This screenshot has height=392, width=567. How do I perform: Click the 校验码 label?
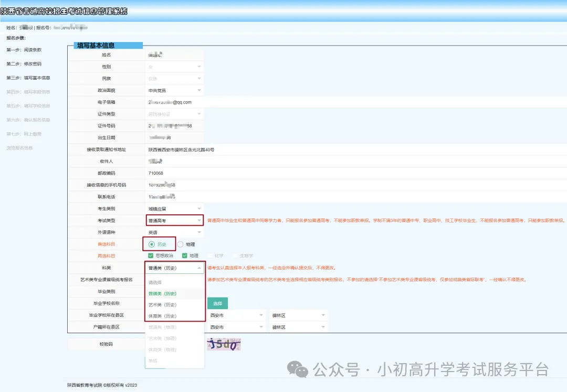click(x=106, y=344)
